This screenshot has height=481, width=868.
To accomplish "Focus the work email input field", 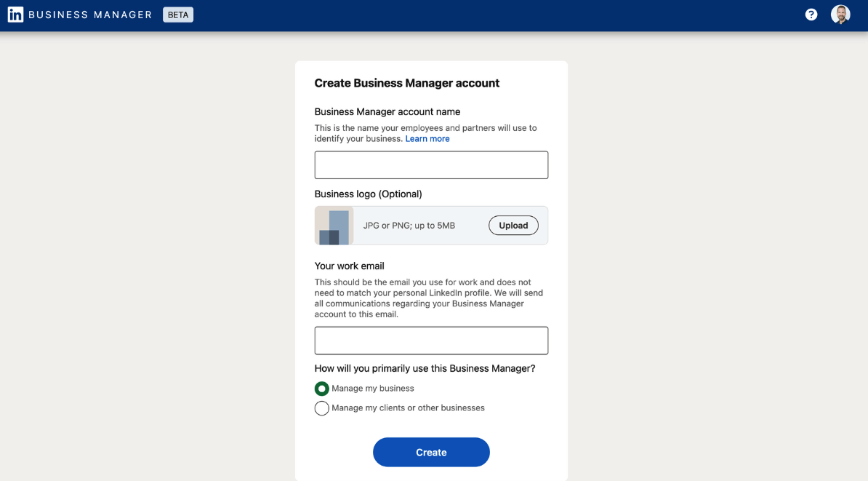I will pos(431,341).
